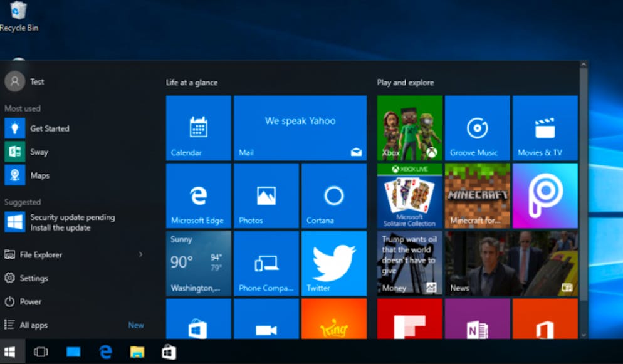Image resolution: width=623 pixels, height=364 pixels.
Task: Launch the Xbox tile
Action: (410, 128)
